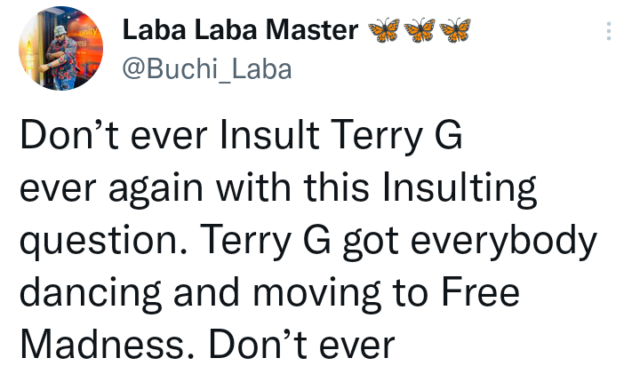Click the word "Insulting" in the tweet

(x=460, y=188)
